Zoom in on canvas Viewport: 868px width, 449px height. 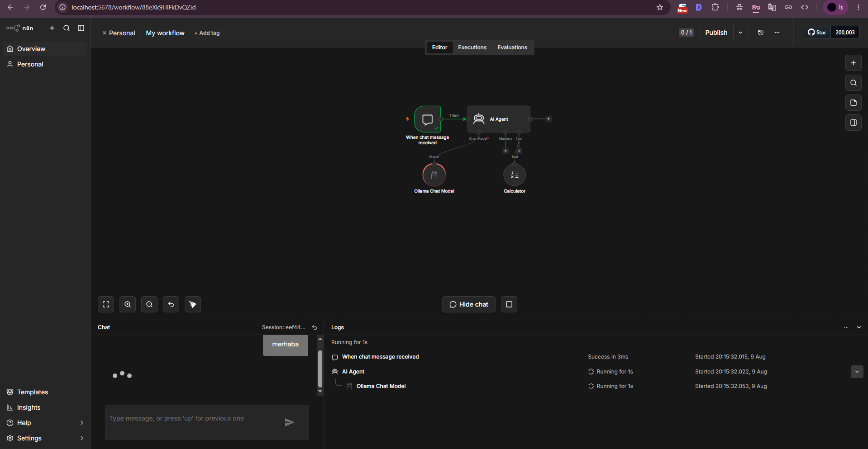click(128, 304)
